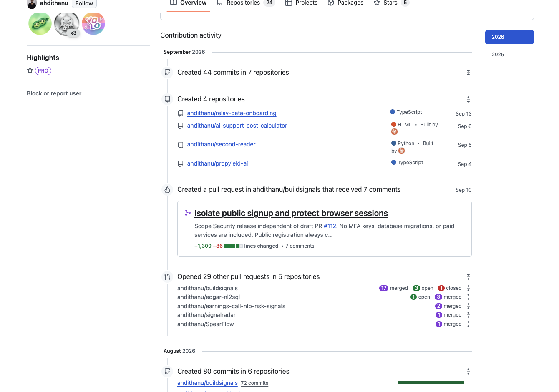This screenshot has height=392, width=559.
Task: Open ahdithanu/buildsignals under August commits
Action: click(207, 383)
